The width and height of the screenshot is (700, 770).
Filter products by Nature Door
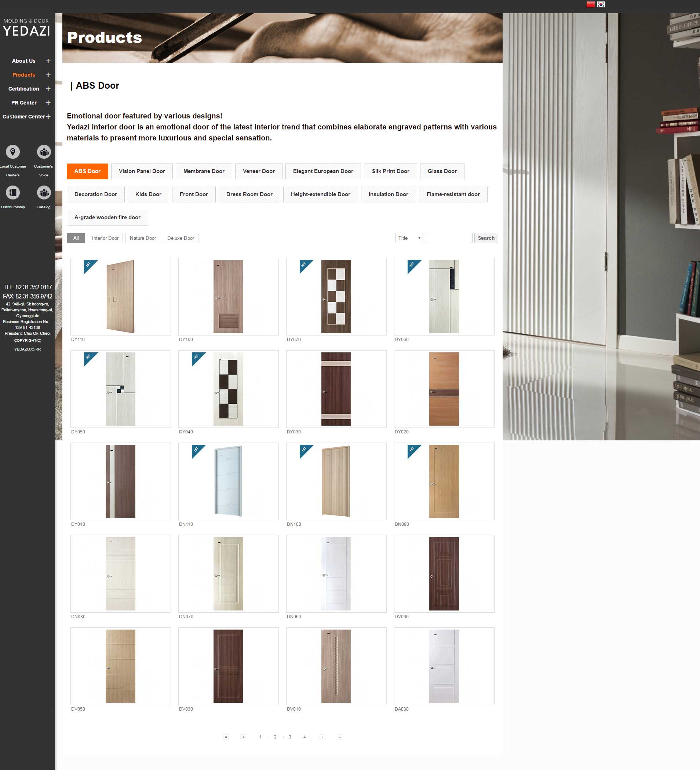click(x=142, y=238)
